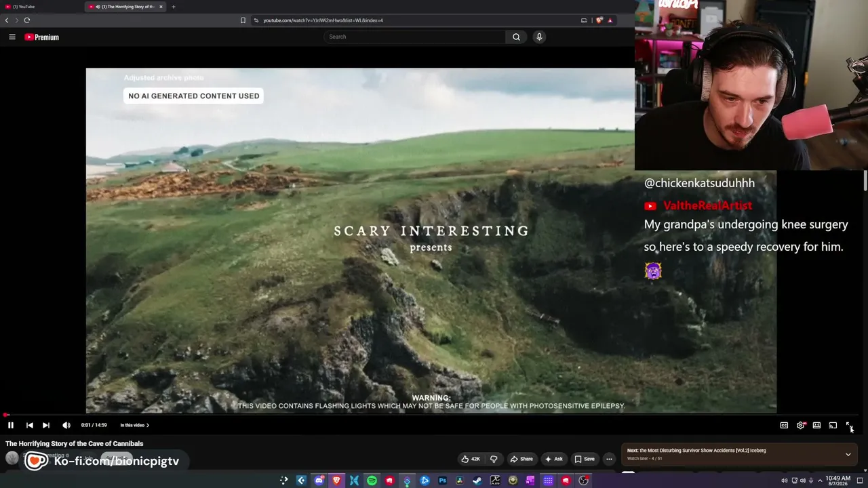The image size is (868, 488).
Task: Open Brave Rewards triangle icon
Action: tap(610, 20)
